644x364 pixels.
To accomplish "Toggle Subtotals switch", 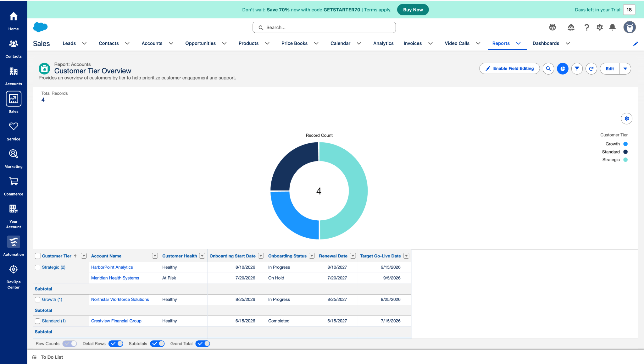I will click(x=157, y=344).
